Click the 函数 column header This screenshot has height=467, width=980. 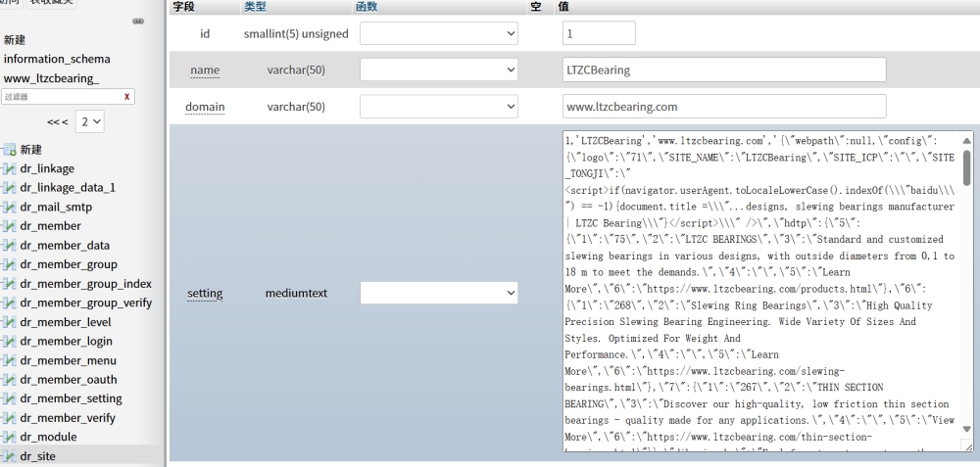tap(367, 7)
